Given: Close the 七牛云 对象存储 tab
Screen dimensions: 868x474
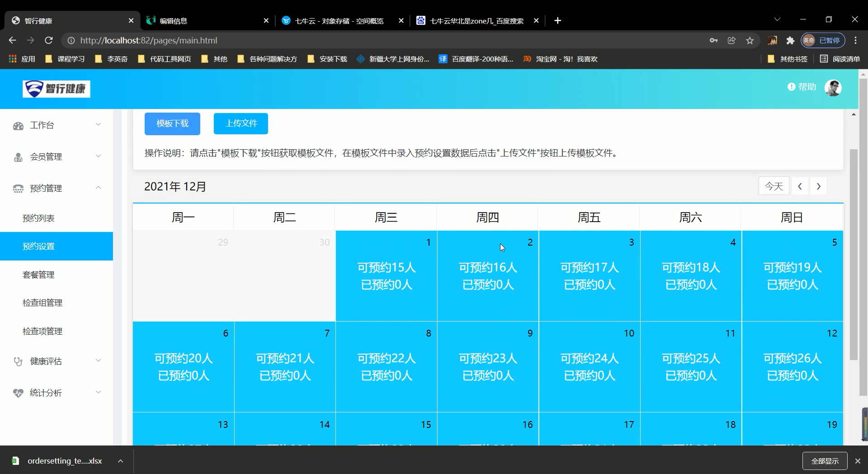Looking at the screenshot, I should point(401,20).
